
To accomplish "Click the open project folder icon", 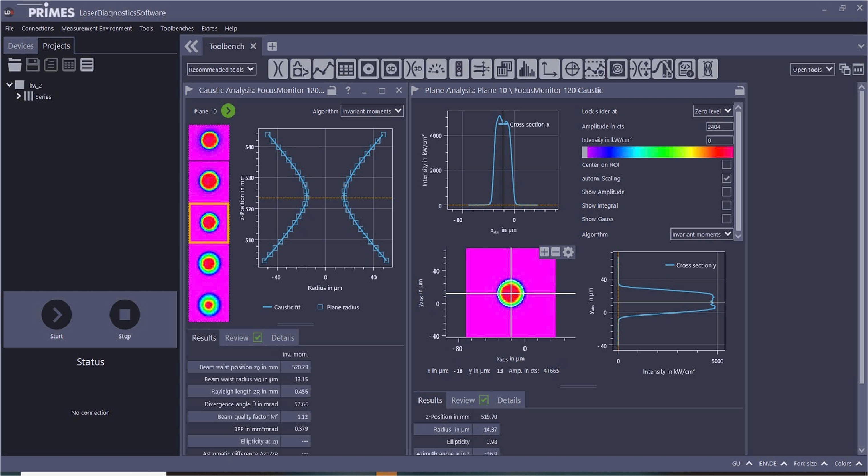I will point(15,64).
